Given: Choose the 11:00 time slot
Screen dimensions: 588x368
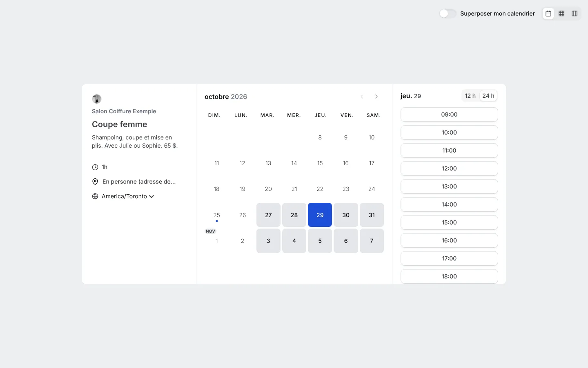Looking at the screenshot, I should click(449, 150).
